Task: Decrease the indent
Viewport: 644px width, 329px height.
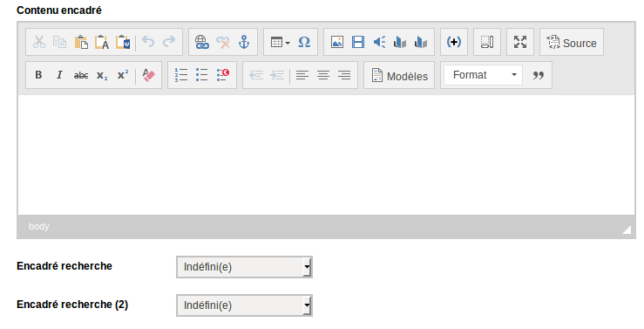Action: coord(256,75)
